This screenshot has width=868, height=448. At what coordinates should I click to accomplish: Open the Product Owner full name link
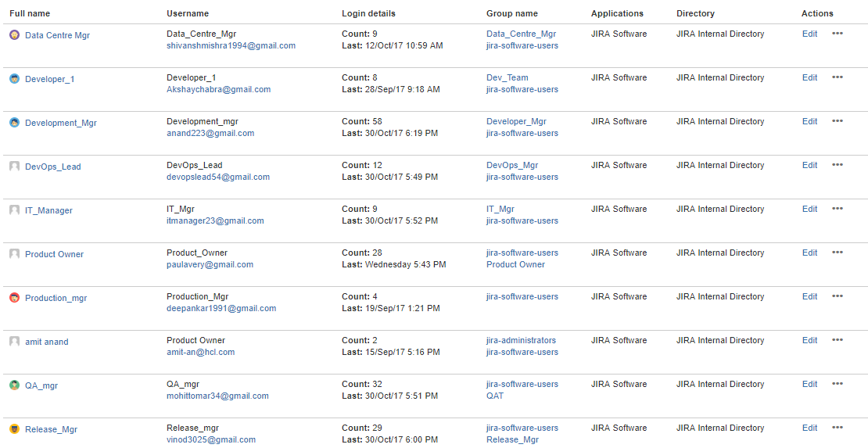tap(54, 254)
